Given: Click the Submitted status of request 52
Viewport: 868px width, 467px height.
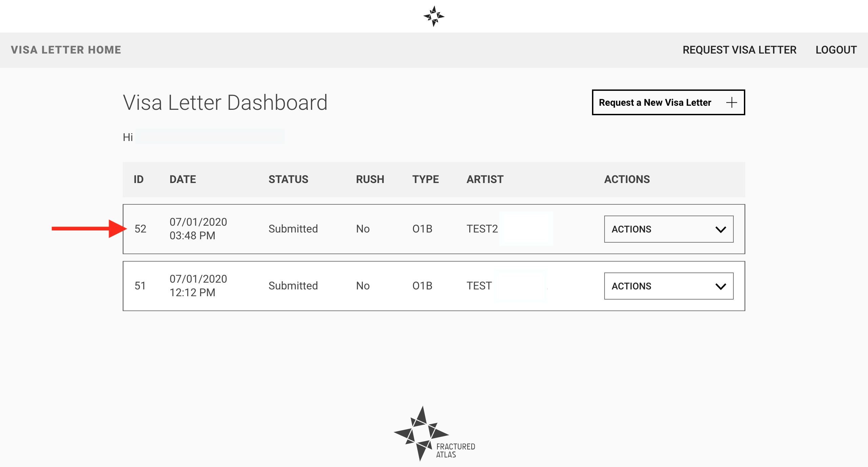Looking at the screenshot, I should (293, 229).
